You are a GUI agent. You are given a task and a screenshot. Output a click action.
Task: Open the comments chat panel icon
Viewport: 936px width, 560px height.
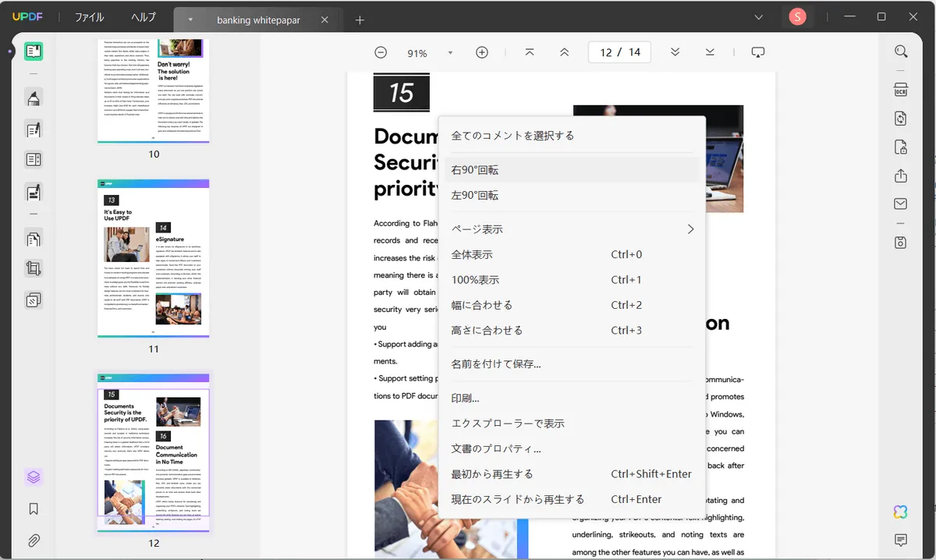pos(901,540)
